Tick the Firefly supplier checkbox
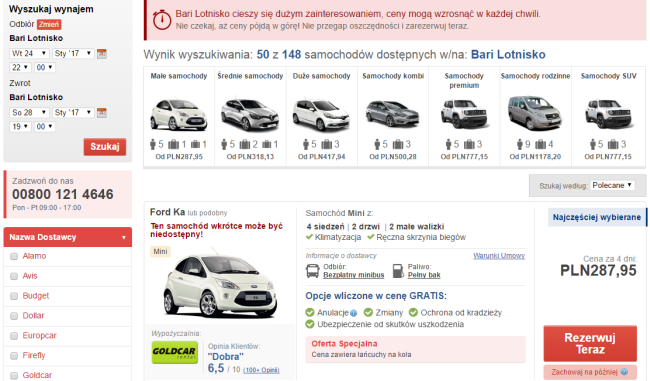The image size is (650, 381). click(x=14, y=356)
